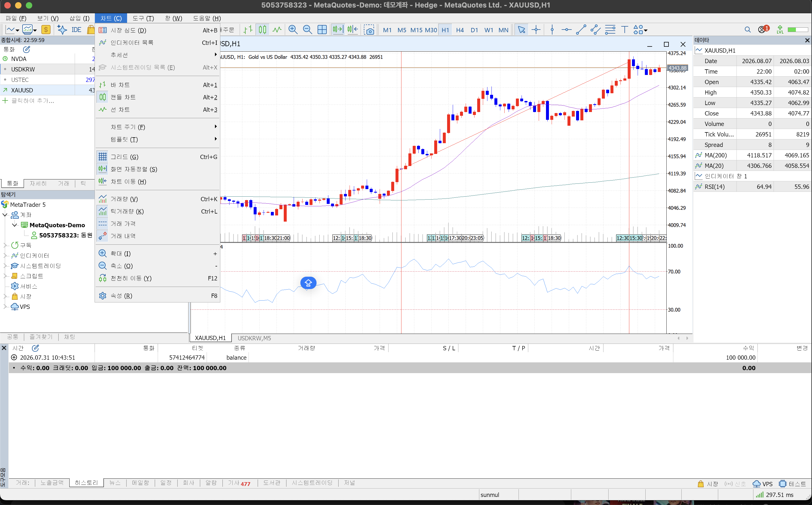Open 속성 (R) chart properties menu item

(x=157, y=295)
